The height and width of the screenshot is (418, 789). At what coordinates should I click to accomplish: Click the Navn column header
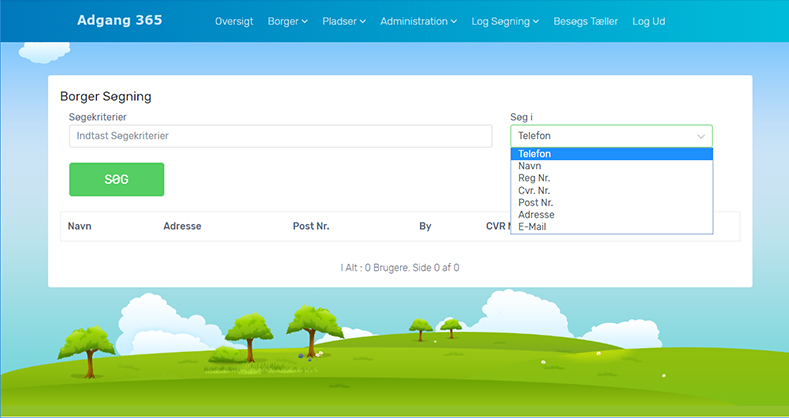[80, 226]
